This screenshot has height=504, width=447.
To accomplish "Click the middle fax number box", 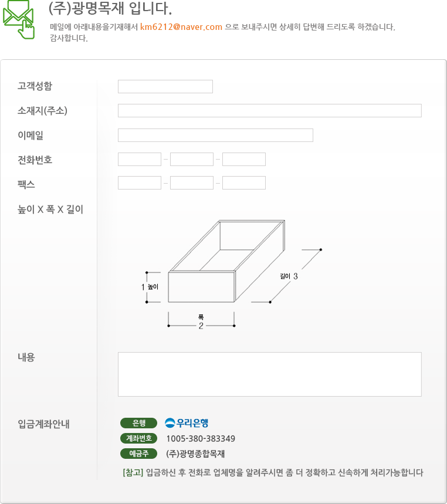I will 192,183.
